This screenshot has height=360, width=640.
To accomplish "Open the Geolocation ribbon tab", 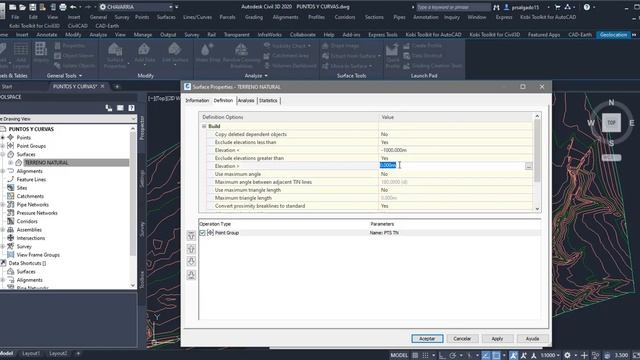I will point(613,35).
